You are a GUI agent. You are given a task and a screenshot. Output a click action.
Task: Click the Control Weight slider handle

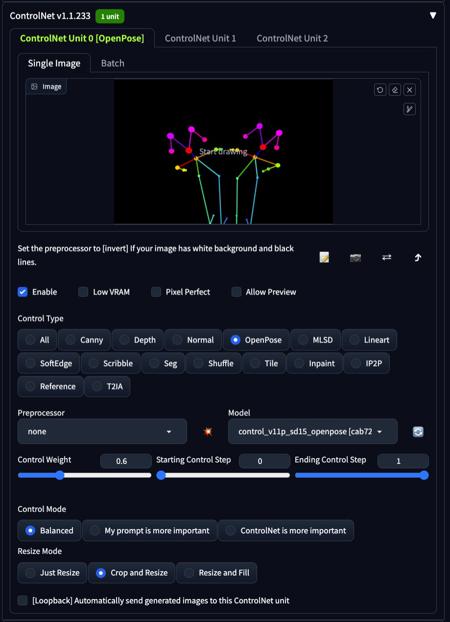(x=60, y=475)
